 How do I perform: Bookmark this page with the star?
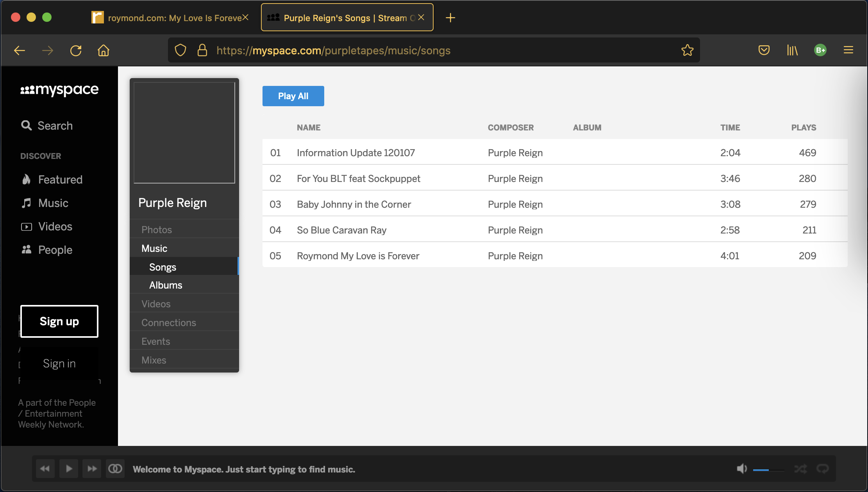(687, 50)
